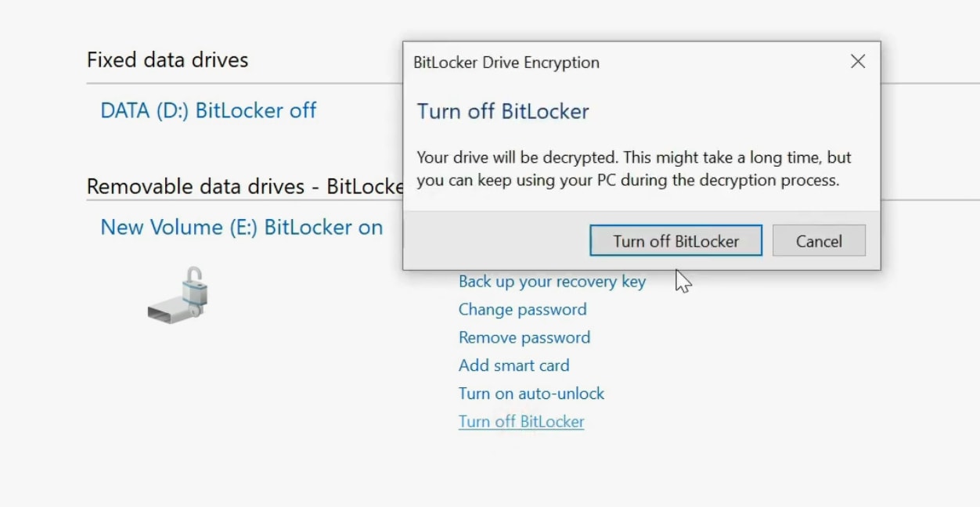Click the New Volume (E:) BitLocker on link
Screen dimensions: 980x507
[x=241, y=227]
